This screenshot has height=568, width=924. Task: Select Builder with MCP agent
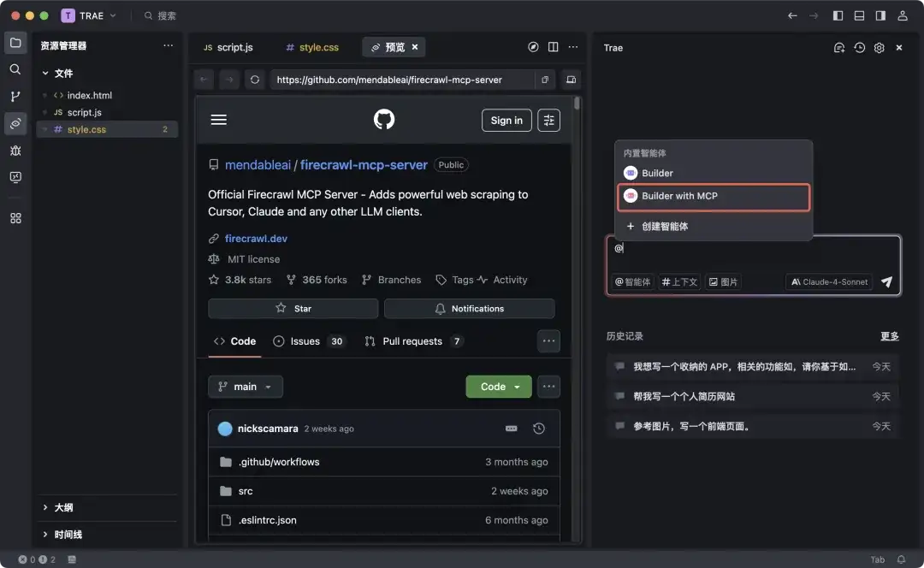tap(713, 196)
